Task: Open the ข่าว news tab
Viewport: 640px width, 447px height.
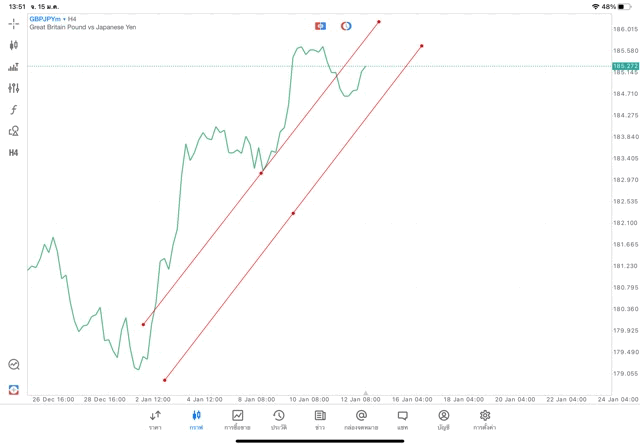Action: tap(320, 420)
